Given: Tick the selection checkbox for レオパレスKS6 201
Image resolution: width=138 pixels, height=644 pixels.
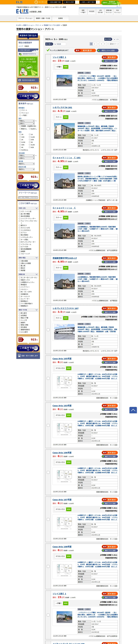Looking at the screenshot, I should coord(48,129).
